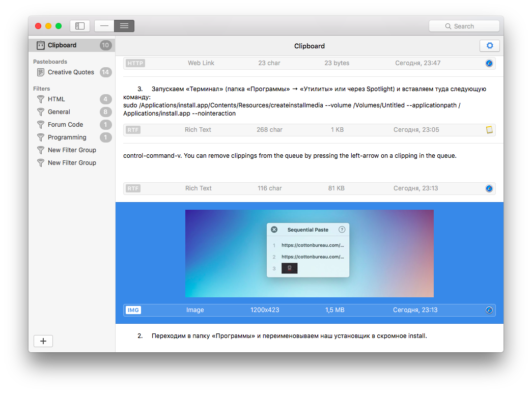Click the Safari icon on 116 char row

(x=489, y=188)
